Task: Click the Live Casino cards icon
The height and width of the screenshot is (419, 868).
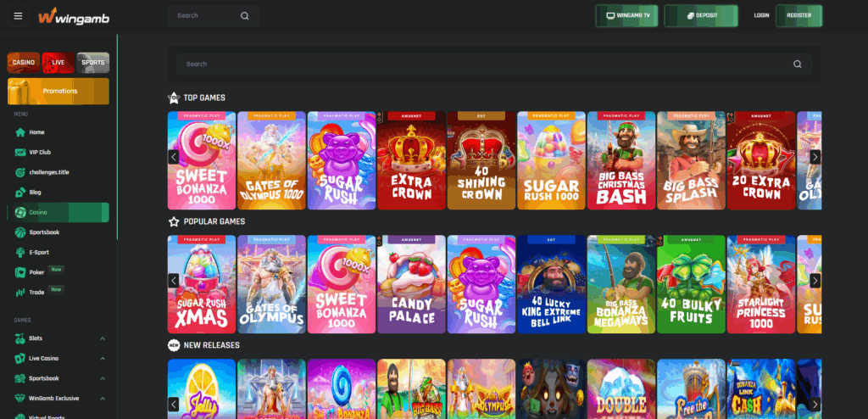Action: (20, 359)
